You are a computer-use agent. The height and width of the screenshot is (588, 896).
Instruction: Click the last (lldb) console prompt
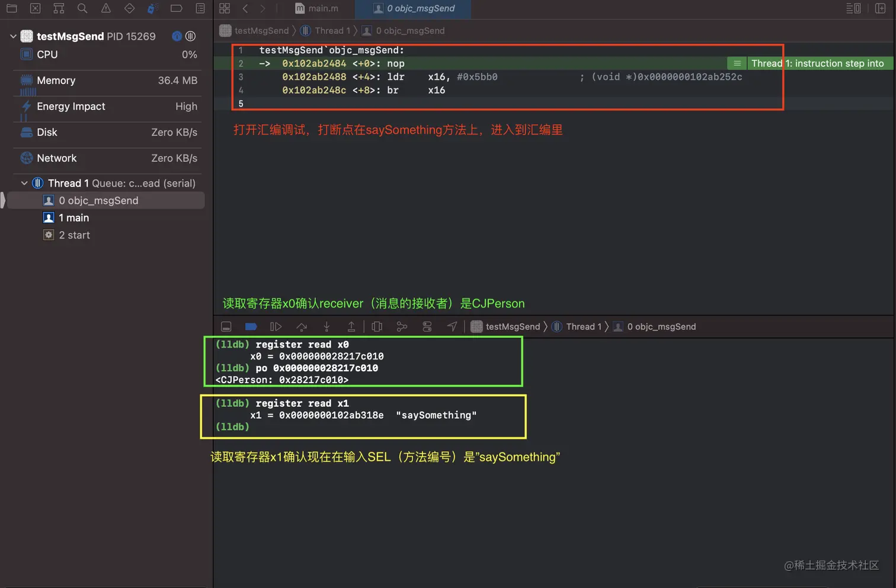[232, 427]
